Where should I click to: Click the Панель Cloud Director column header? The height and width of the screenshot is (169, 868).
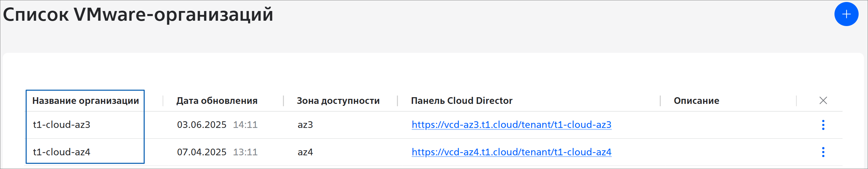tap(462, 101)
